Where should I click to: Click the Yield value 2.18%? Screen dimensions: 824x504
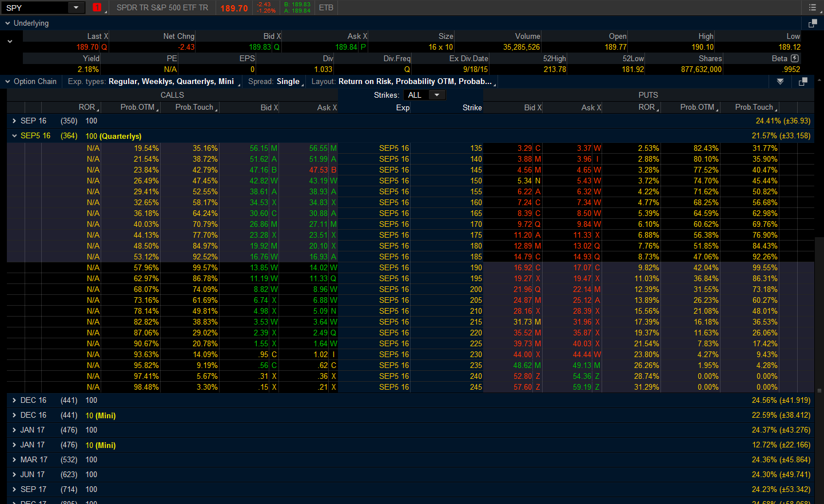click(x=88, y=69)
